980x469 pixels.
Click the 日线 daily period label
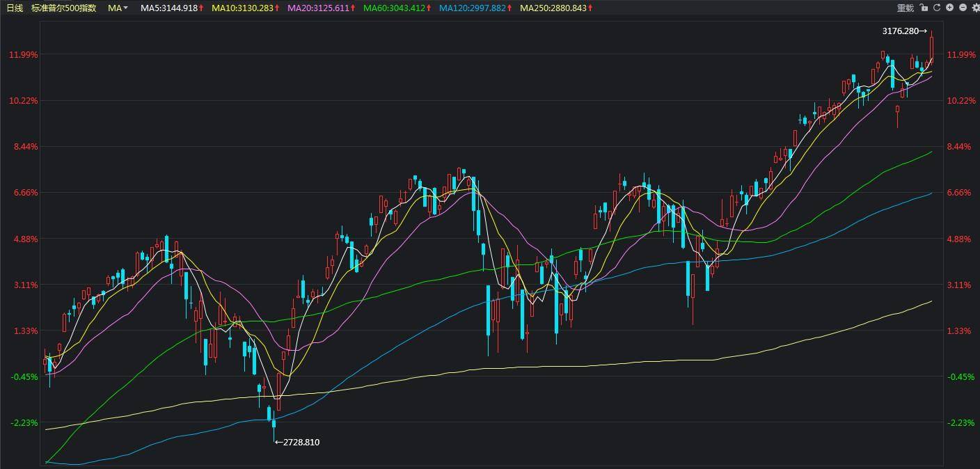15,8
